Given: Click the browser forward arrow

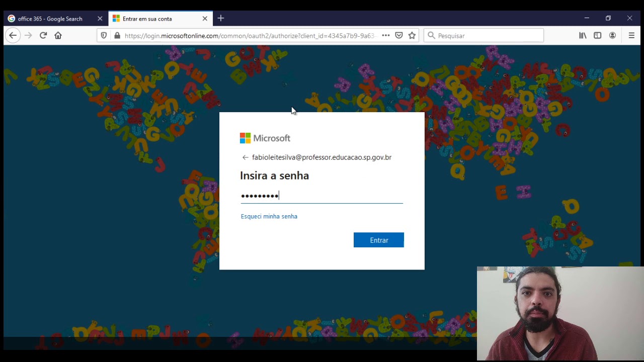Looking at the screenshot, I should (x=28, y=35).
